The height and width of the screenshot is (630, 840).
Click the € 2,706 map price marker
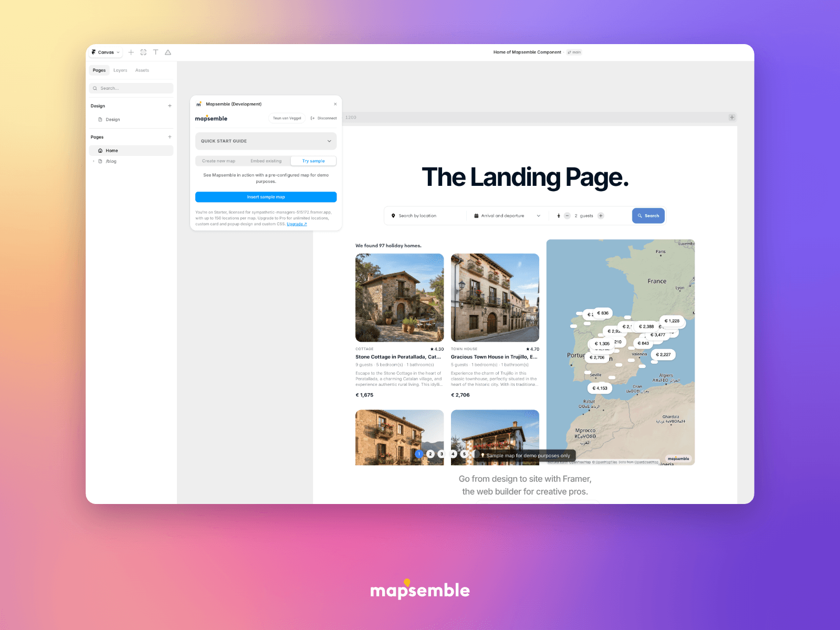pyautogui.click(x=597, y=358)
